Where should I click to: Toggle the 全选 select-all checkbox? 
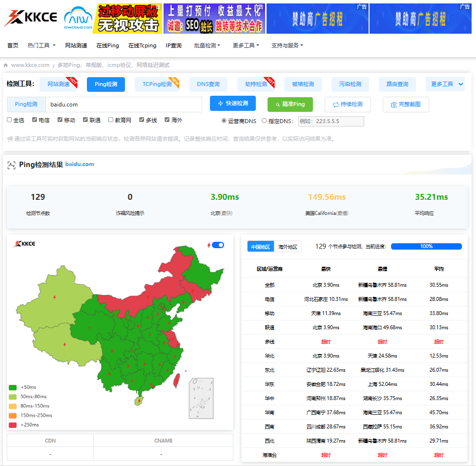coord(9,120)
